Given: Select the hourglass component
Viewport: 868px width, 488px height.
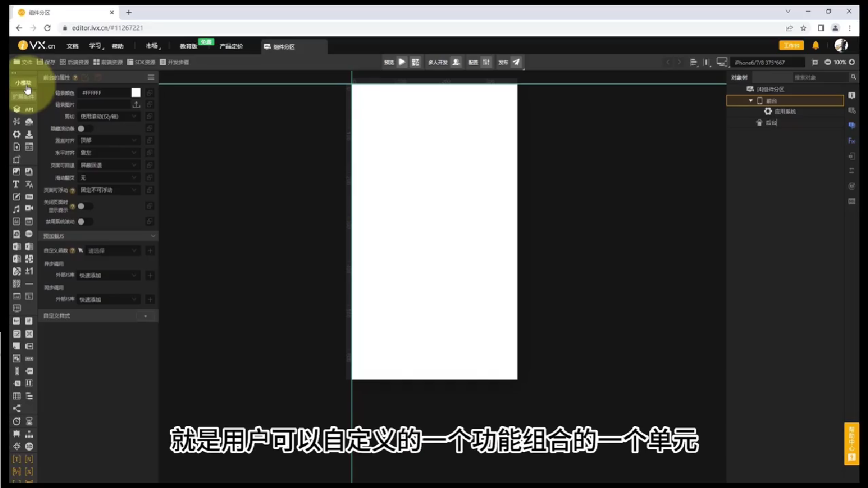Looking at the screenshot, I should click(x=29, y=421).
